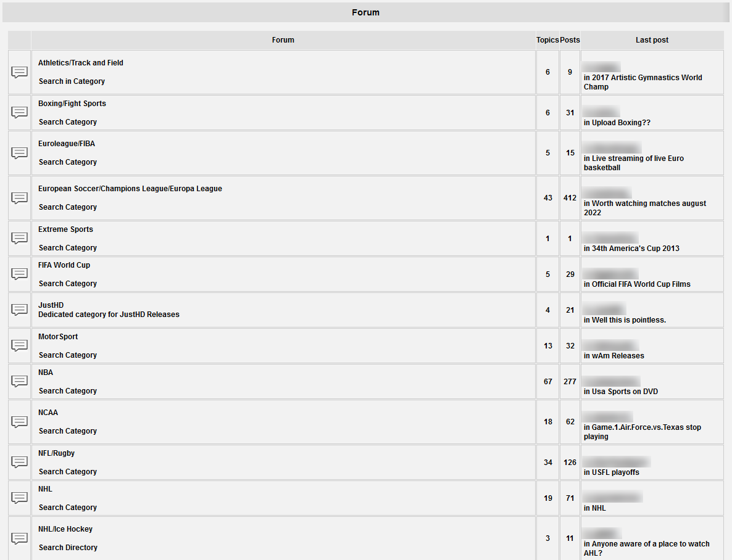Click the forum icon next to Extreme Sports
The image size is (732, 560).
20,238
